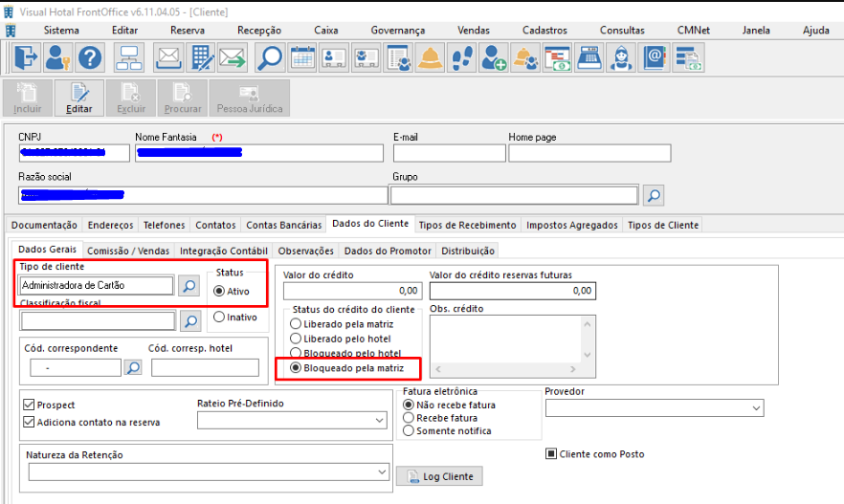844x504 pixels.
Task: Click the E-mail input field
Action: [450, 153]
